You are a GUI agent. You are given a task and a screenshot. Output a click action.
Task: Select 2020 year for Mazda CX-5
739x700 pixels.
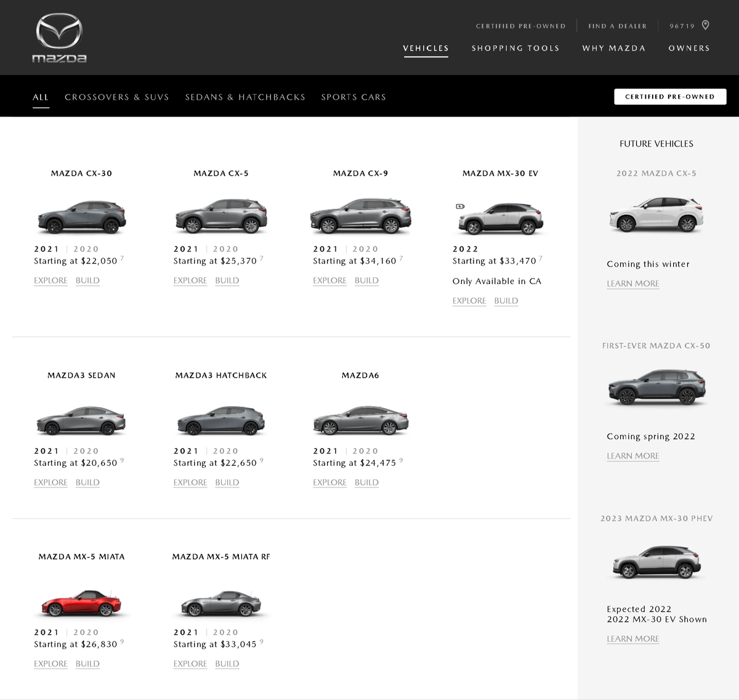pos(225,249)
